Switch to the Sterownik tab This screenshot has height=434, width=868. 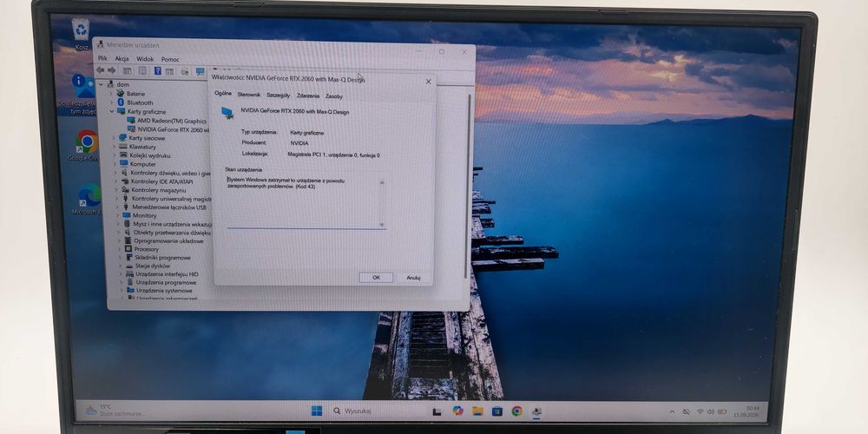[x=248, y=95]
